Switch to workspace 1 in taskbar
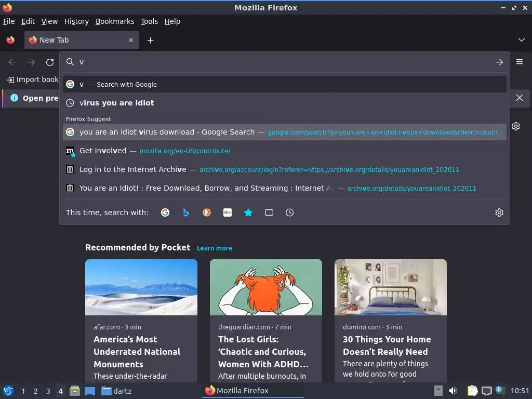Image resolution: width=532 pixels, height=399 pixels. (23, 391)
